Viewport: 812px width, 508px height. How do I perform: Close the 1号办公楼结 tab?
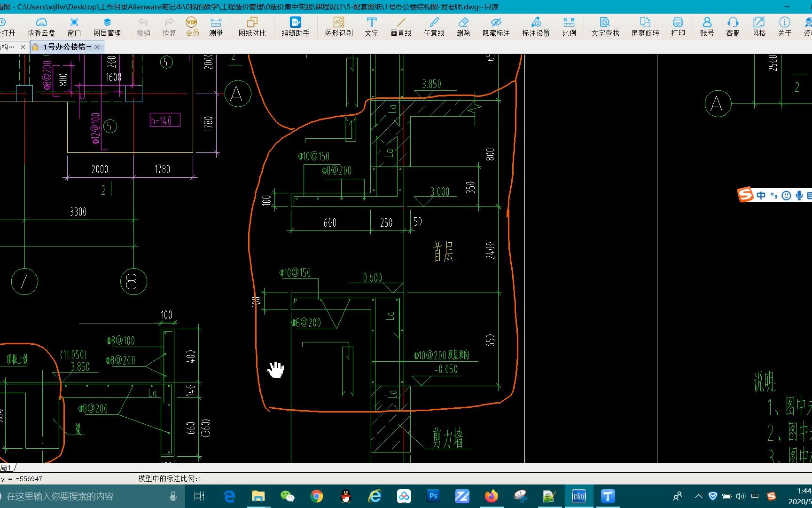[x=97, y=47]
